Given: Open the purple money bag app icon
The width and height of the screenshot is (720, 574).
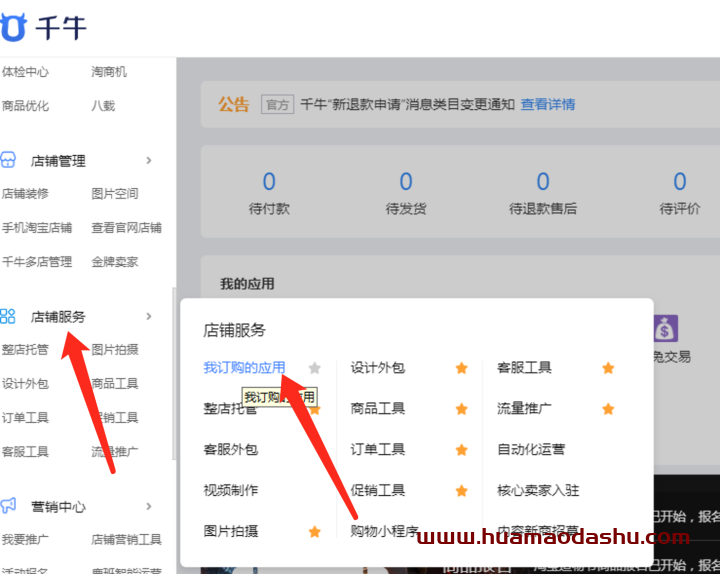Looking at the screenshot, I should click(x=665, y=328).
